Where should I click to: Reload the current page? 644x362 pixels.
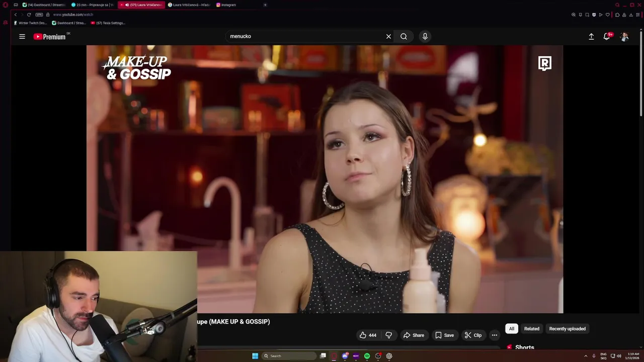tap(29, 15)
